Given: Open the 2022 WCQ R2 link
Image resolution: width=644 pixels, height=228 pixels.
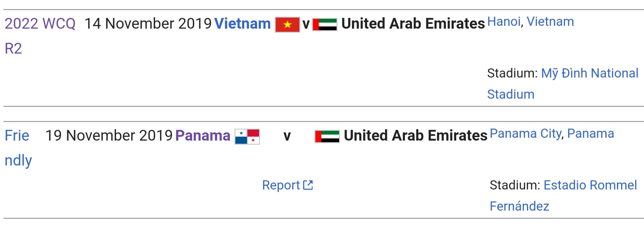Looking at the screenshot, I should 40,36.
